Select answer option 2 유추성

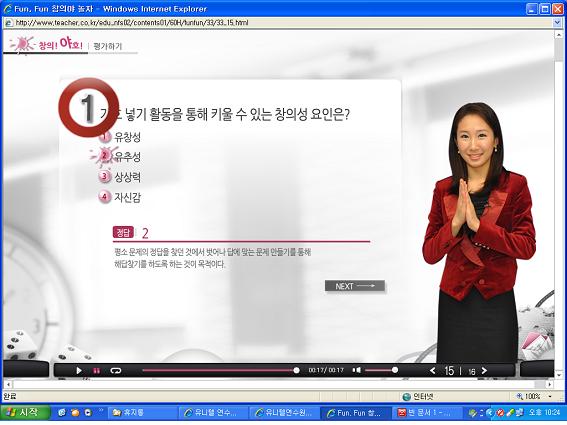point(120,157)
